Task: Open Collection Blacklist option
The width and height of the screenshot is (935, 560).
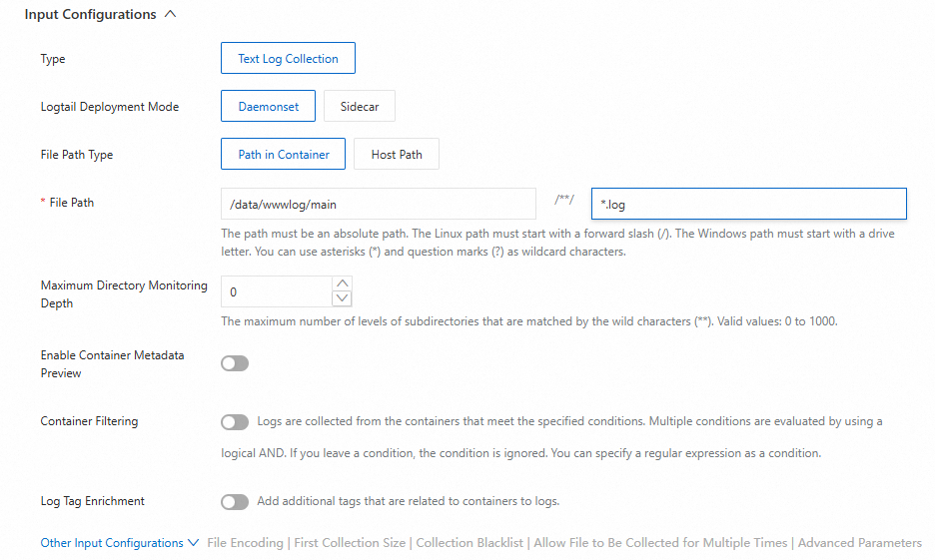Action: pos(469,543)
